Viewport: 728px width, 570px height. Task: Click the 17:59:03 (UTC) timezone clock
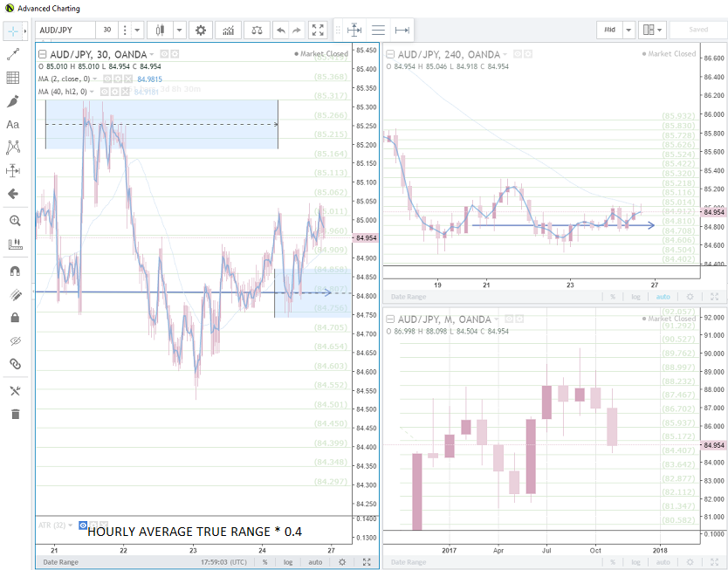pos(223,562)
